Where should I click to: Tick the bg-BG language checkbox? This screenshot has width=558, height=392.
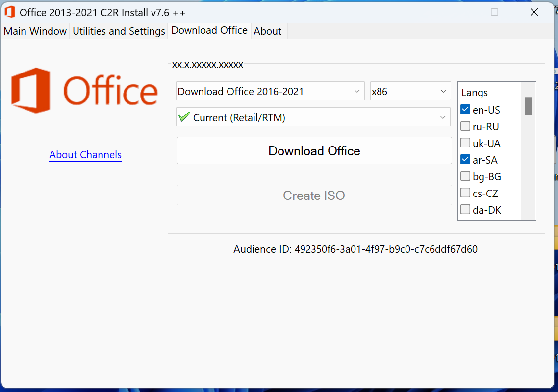(x=465, y=176)
